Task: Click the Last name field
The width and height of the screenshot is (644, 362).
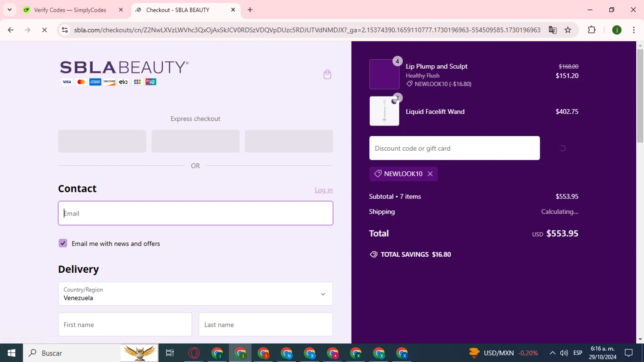Action: (266, 325)
